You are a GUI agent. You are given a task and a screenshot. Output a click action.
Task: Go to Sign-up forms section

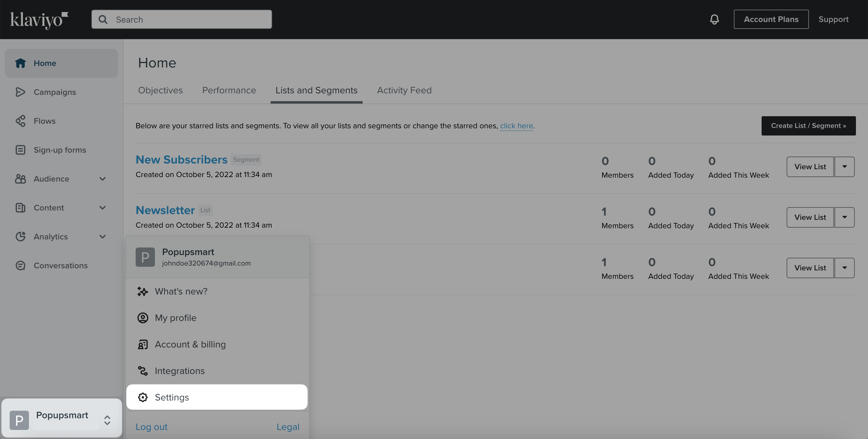point(60,150)
